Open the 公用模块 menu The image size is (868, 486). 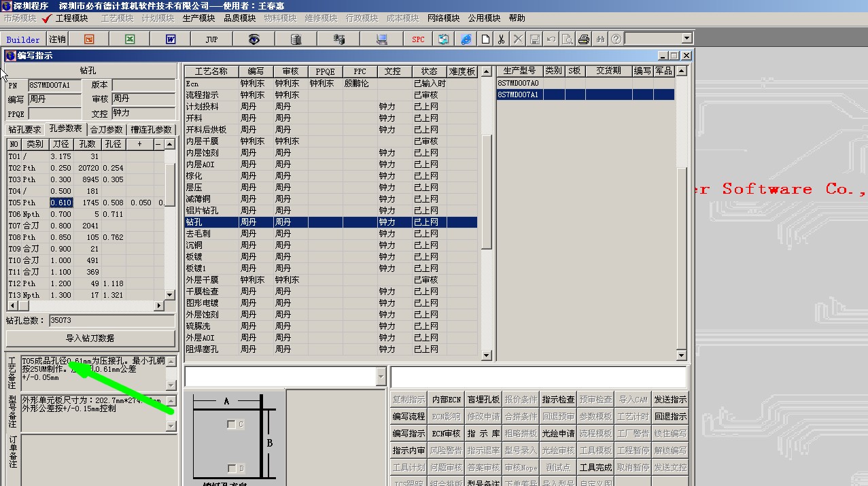(484, 18)
